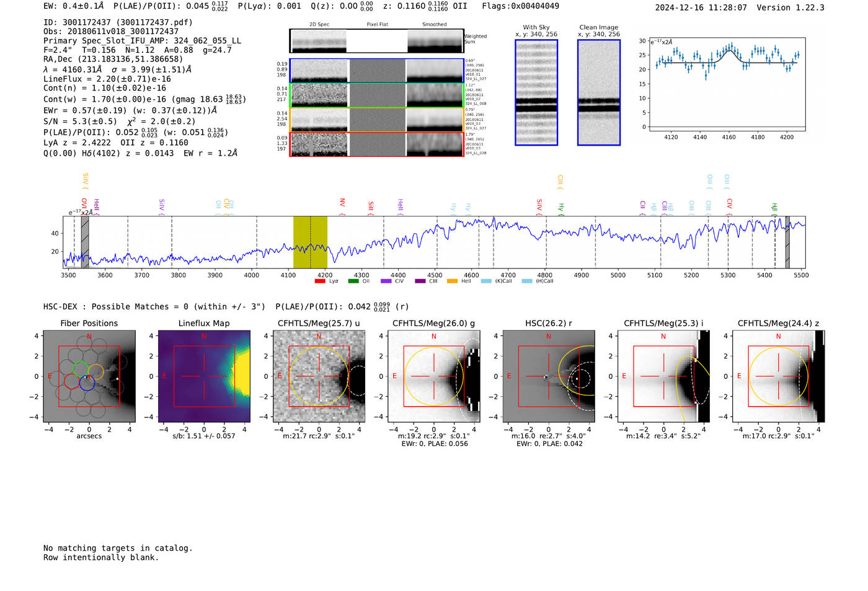Select the blue-bordered fiber spectrum row

tap(376, 71)
